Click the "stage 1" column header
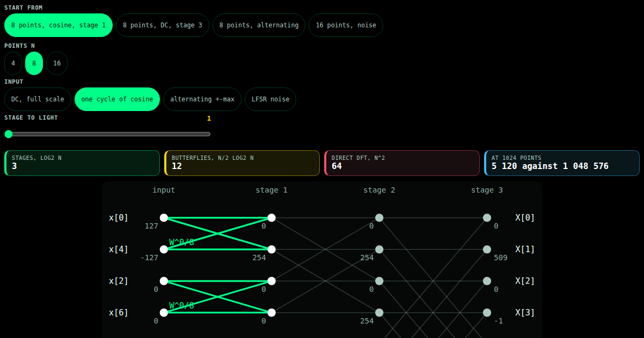Screen dimensions: 644x338 coord(272,190)
